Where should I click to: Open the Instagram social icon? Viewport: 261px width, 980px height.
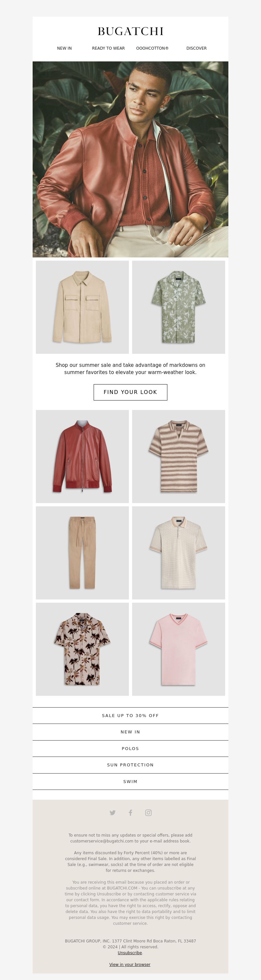point(148,813)
